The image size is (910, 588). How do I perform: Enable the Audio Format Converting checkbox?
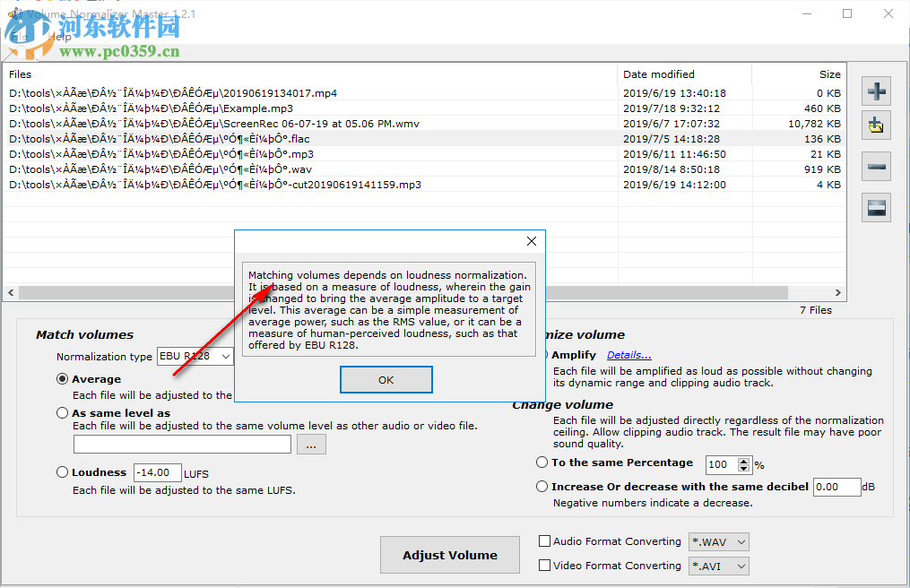click(x=544, y=541)
